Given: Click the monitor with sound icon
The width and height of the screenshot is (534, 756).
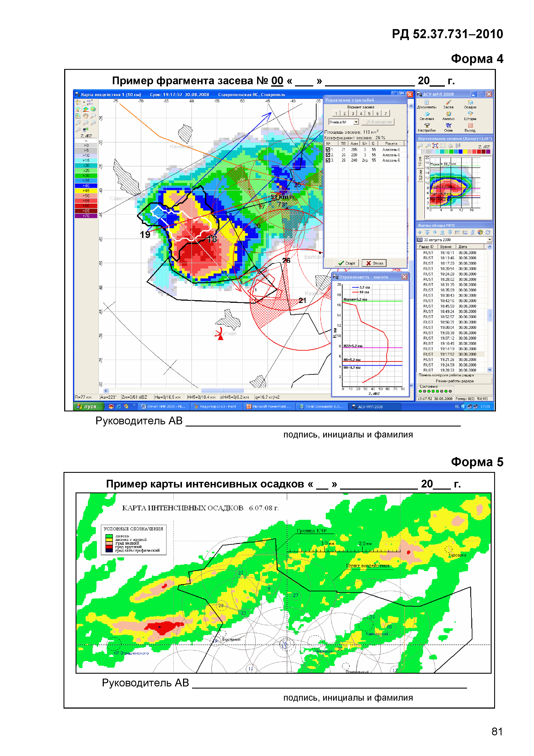Looking at the screenshot, I should point(85,129).
